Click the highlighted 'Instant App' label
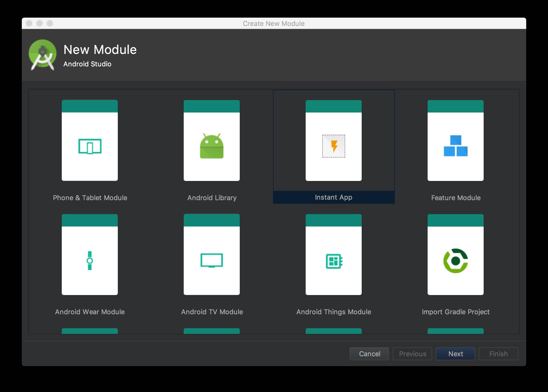Viewport: 548px width, 392px height. tap(334, 197)
